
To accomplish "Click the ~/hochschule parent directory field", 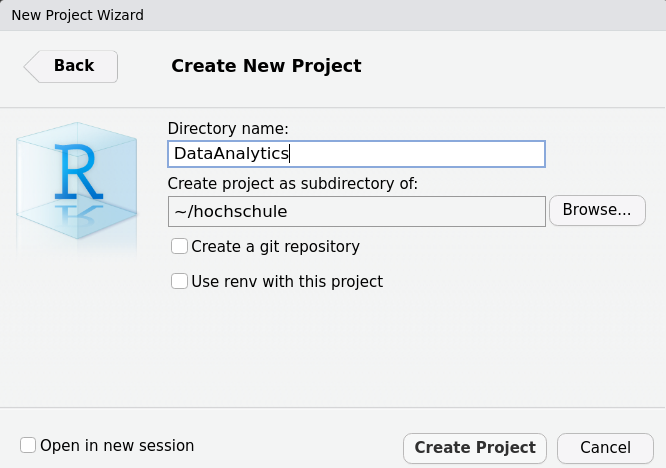I will (356, 211).
